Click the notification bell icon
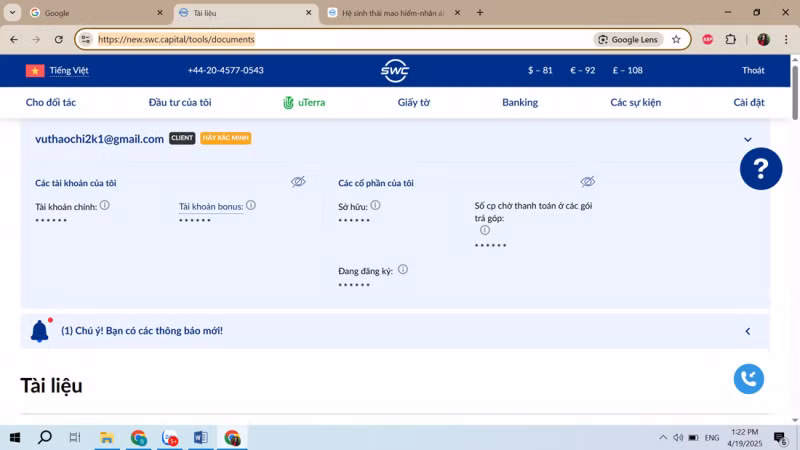 pos(40,331)
